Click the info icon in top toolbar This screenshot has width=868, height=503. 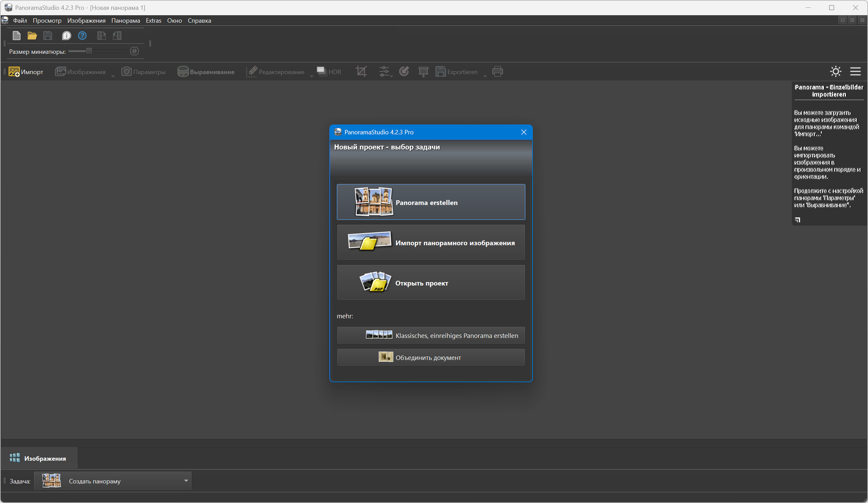[x=66, y=36]
